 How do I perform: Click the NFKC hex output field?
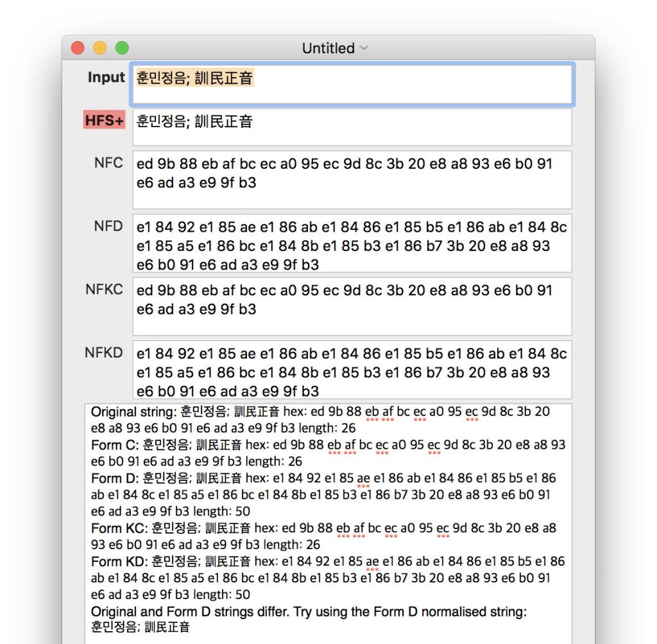[352, 306]
